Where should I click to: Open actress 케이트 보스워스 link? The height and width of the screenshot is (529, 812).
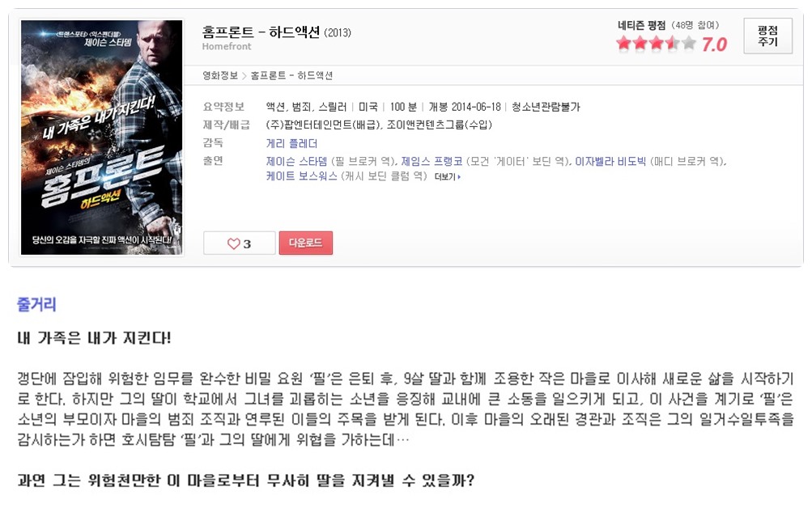point(302,176)
